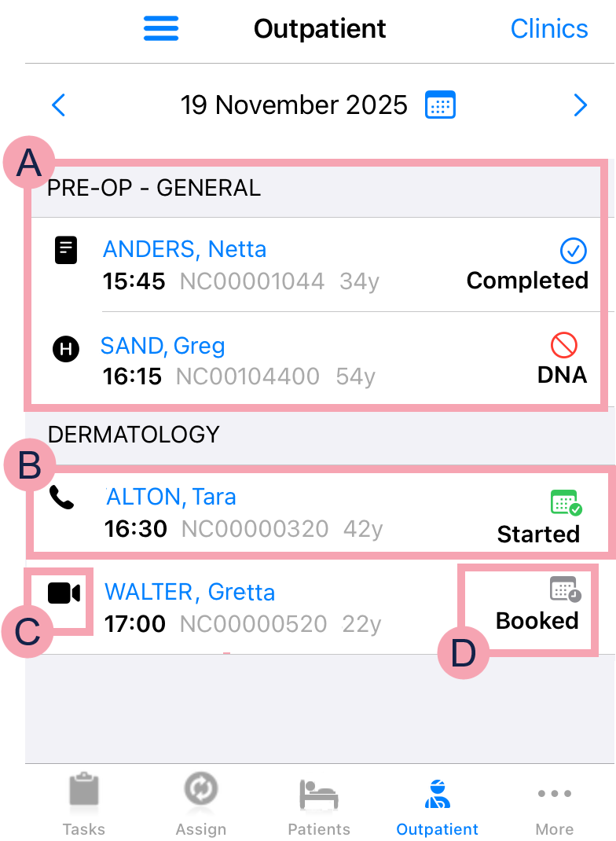Switch to the Assign tab
The image size is (616, 841).
click(200, 803)
